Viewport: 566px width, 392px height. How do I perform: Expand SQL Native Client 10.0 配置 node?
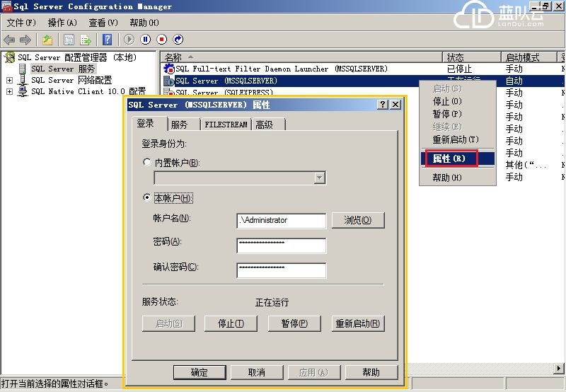point(10,92)
